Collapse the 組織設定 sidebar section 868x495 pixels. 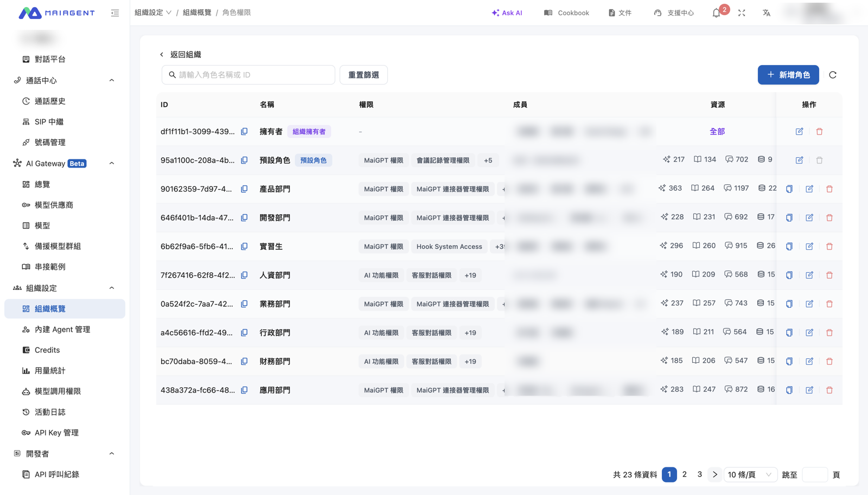pyautogui.click(x=112, y=288)
